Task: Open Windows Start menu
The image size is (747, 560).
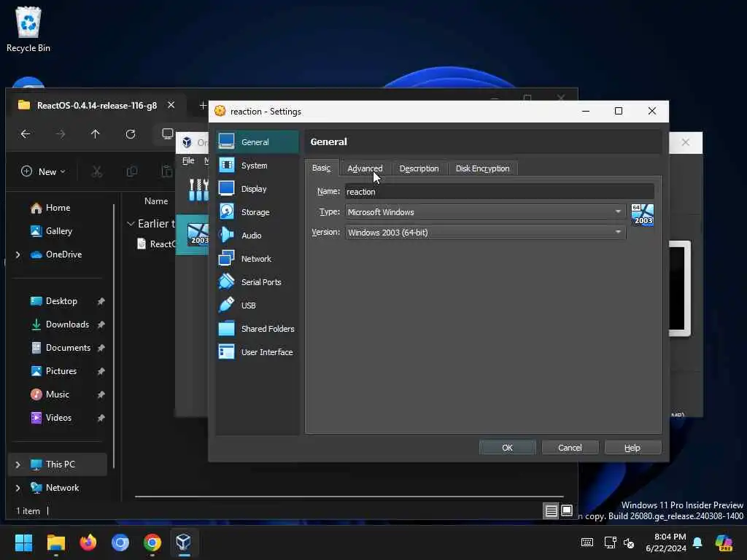Action: coord(23,542)
